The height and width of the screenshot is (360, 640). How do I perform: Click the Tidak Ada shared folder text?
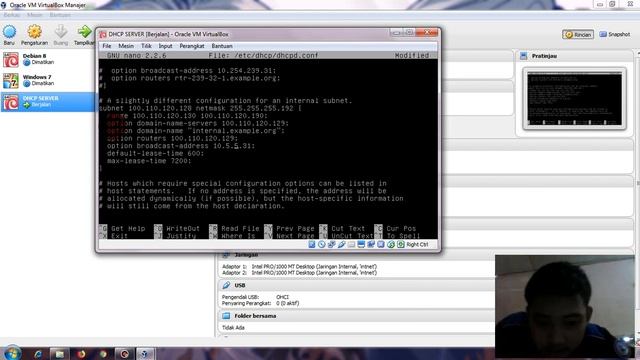pyautogui.click(x=233, y=328)
